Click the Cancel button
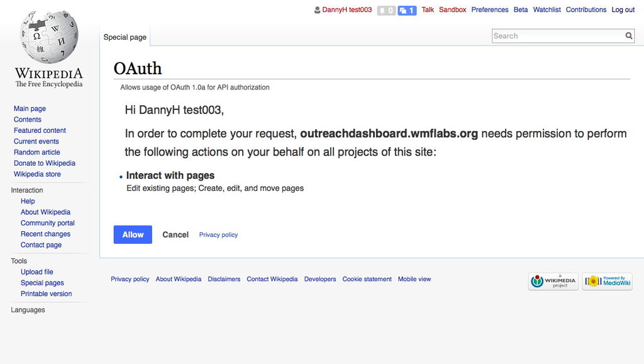This screenshot has width=644, height=364. point(175,234)
